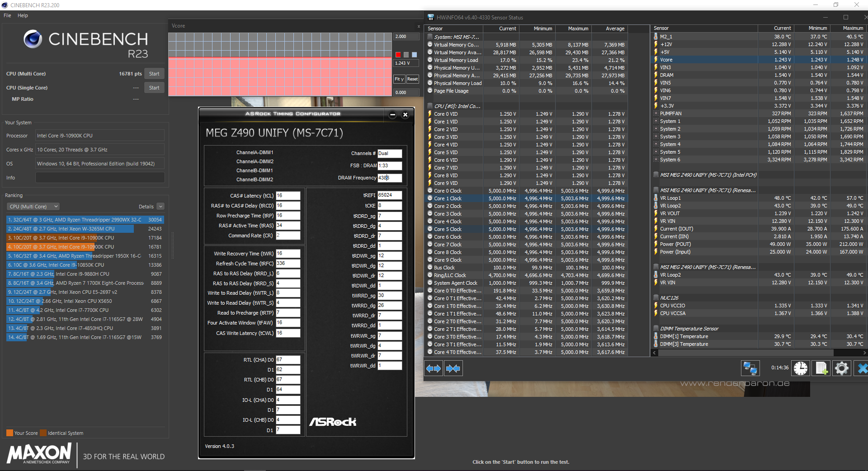
Task: Click the Average column header in HWiNFO
Action: click(610, 28)
